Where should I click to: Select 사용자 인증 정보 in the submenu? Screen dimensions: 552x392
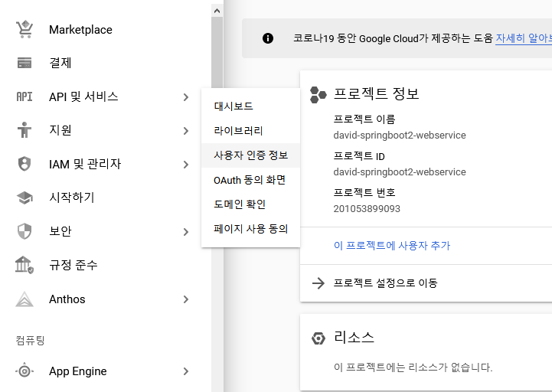pyautogui.click(x=250, y=155)
